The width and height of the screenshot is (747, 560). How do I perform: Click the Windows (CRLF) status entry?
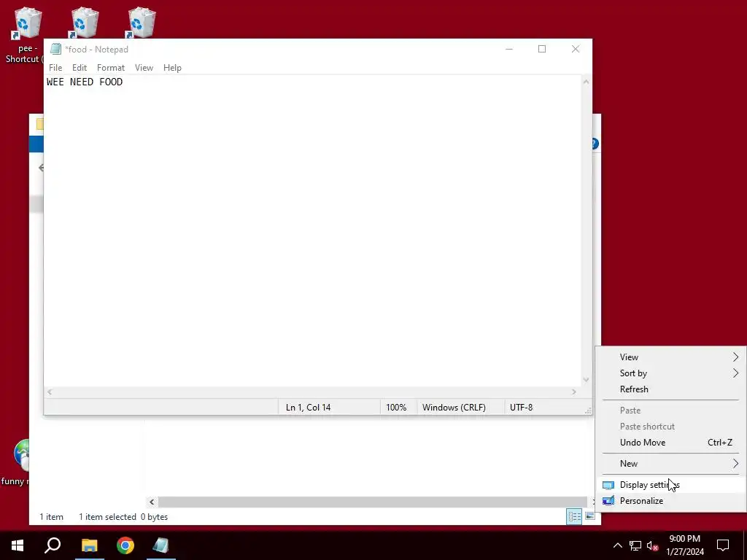pyautogui.click(x=454, y=408)
